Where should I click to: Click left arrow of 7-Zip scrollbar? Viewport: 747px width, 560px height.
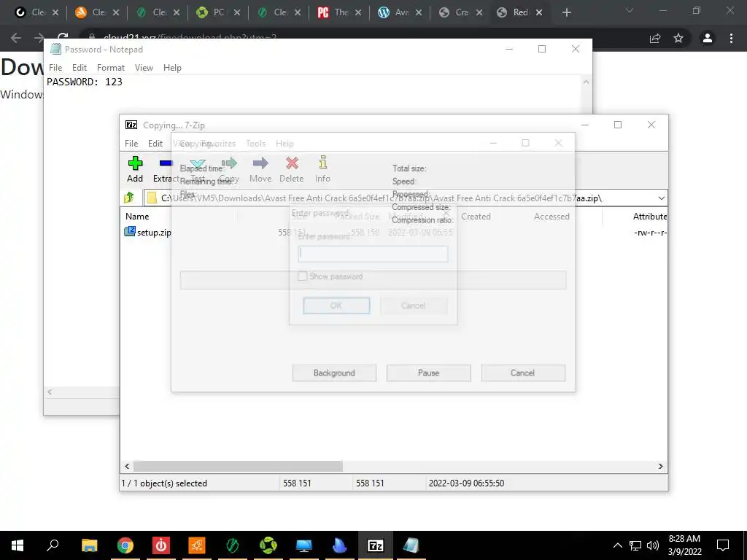pyautogui.click(x=127, y=466)
